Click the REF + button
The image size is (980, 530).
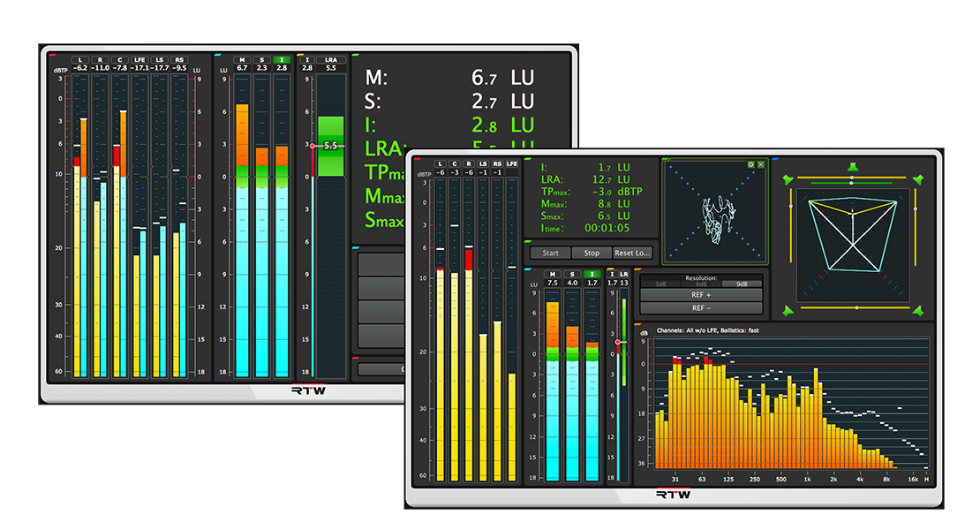pos(701,295)
